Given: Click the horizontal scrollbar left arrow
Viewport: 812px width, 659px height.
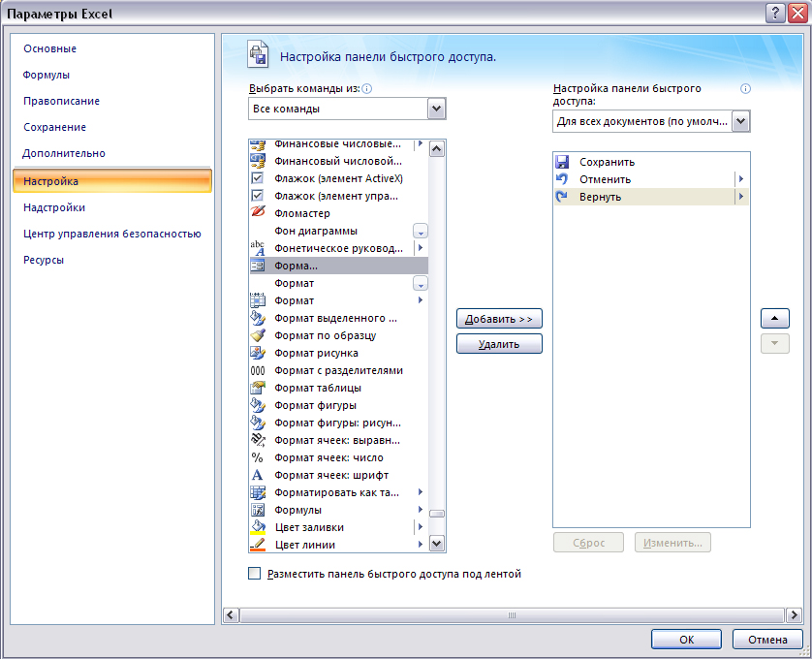Looking at the screenshot, I should pos(231,615).
